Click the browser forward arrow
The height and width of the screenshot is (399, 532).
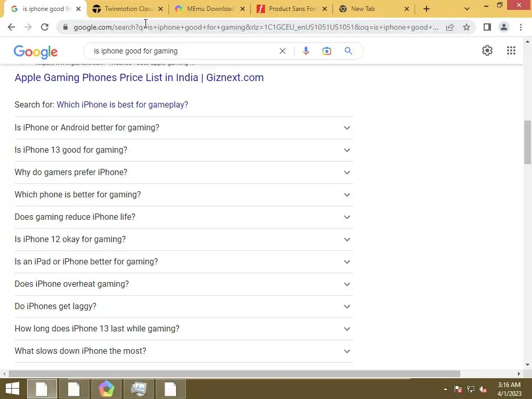(x=28, y=27)
